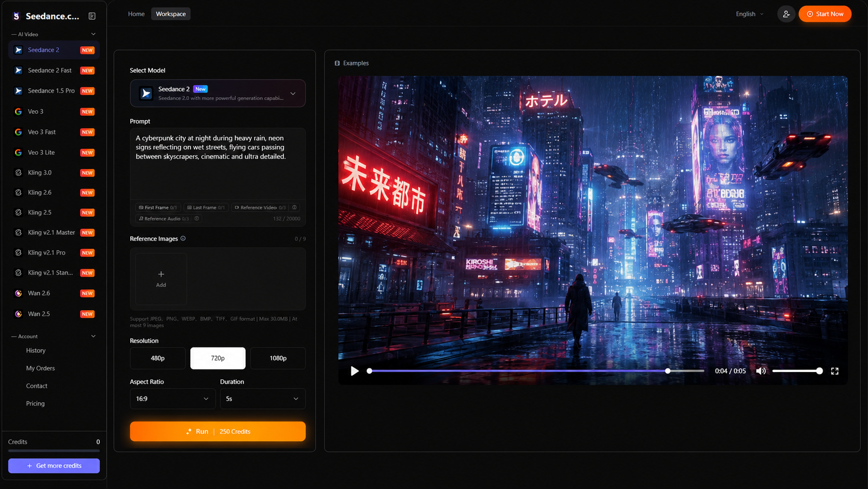Open Pricing in Account menu

coord(35,404)
